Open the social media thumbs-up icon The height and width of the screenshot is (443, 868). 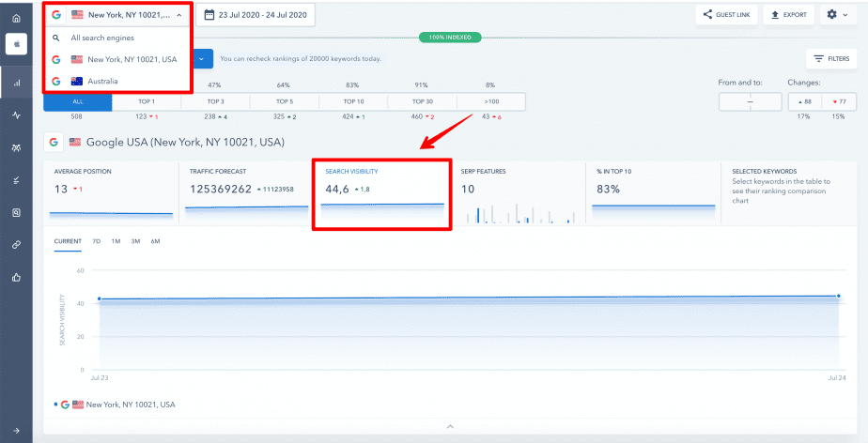16,277
